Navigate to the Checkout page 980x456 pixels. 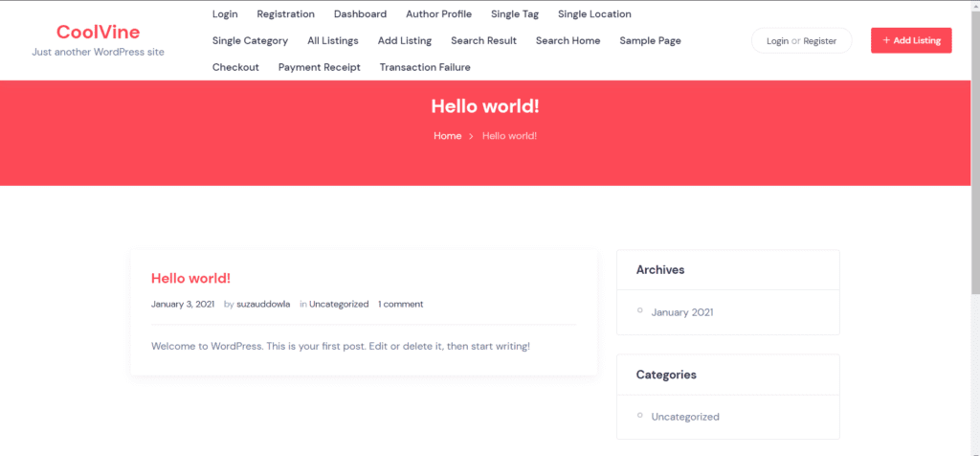point(235,67)
